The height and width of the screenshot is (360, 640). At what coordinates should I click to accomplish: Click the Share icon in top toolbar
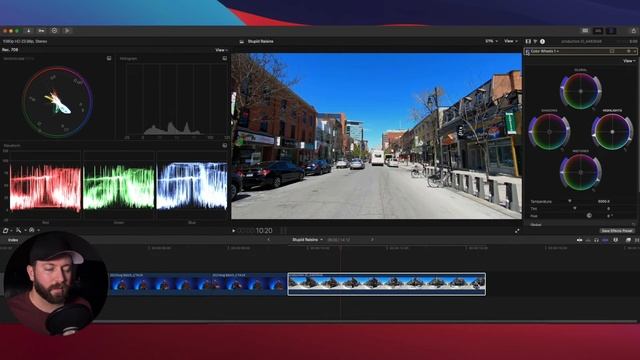coord(634,31)
